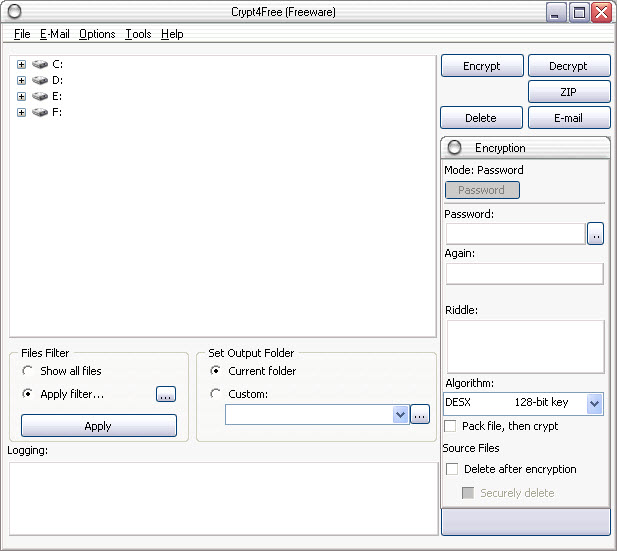Image resolution: width=617 pixels, height=551 pixels.
Task: Select Show all files radio button
Action: (x=27, y=371)
